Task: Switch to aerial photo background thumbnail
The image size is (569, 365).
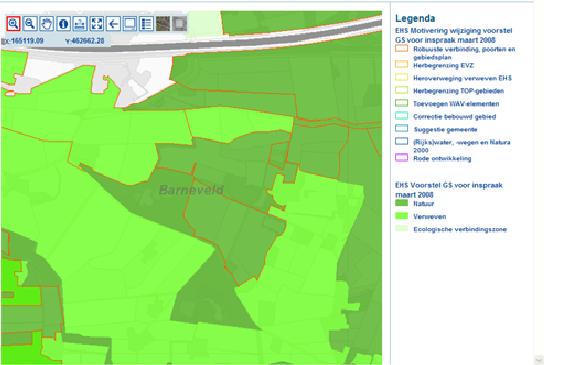Action: pos(163,24)
